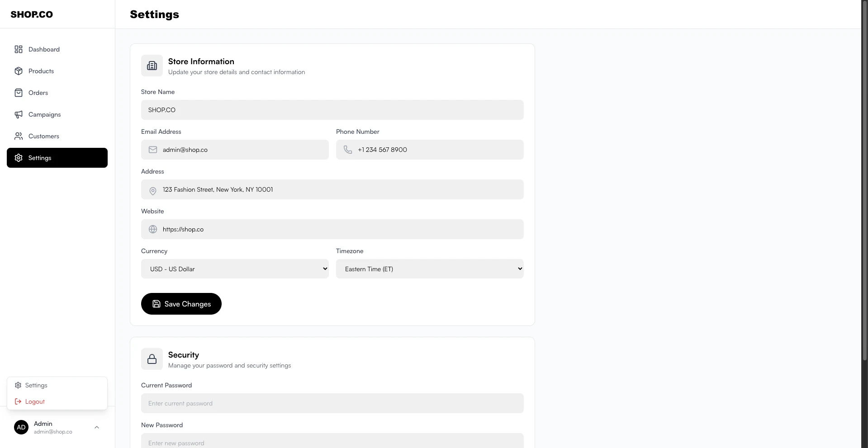
Task: Open the Timezone dropdown
Action: click(430, 269)
